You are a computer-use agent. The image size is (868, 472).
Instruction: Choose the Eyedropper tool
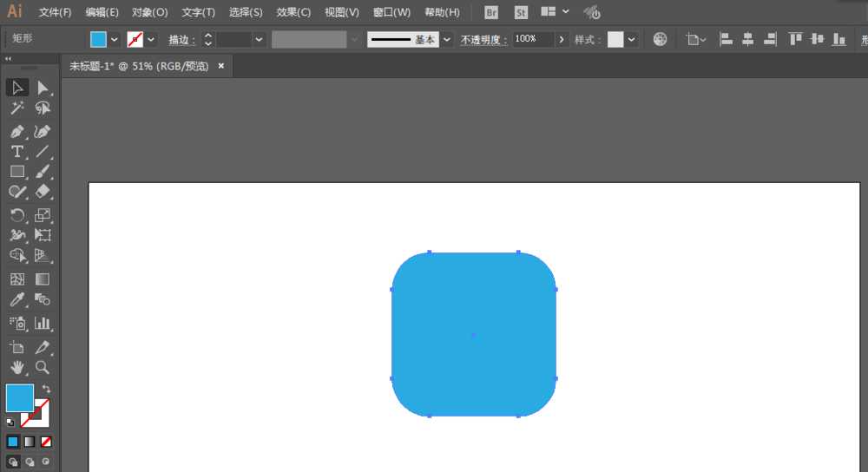coord(16,300)
